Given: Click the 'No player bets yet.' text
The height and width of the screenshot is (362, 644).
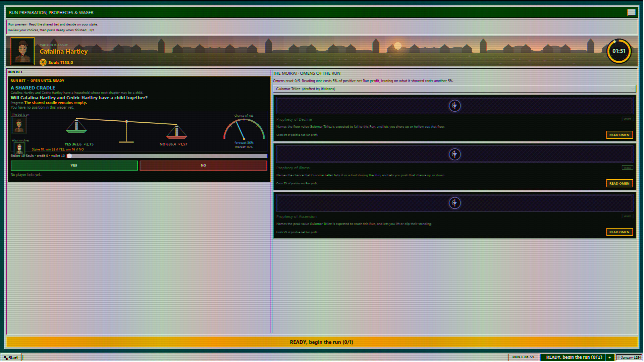Looking at the screenshot, I should pos(26,175).
